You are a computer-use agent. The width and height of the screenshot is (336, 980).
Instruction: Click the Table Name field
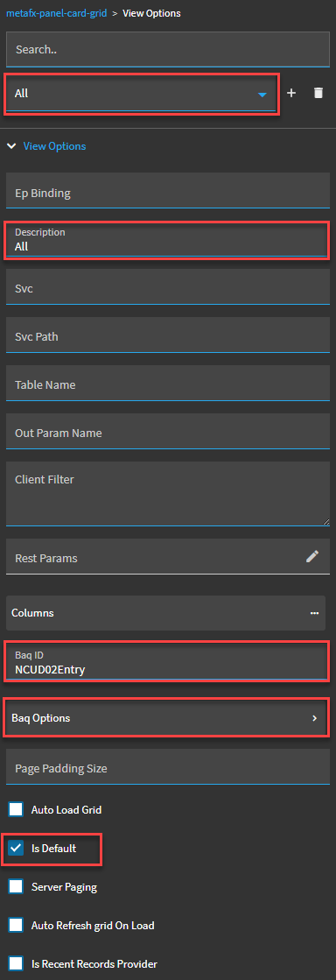[x=167, y=383]
